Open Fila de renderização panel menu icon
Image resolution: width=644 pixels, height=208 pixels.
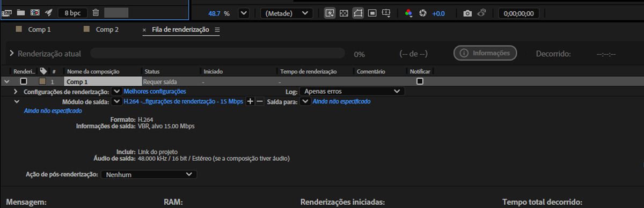click(217, 30)
